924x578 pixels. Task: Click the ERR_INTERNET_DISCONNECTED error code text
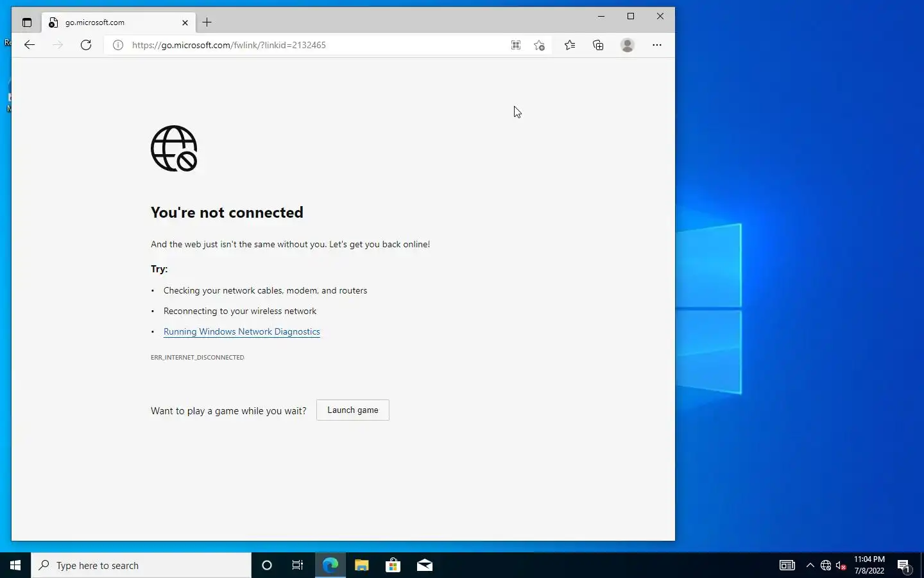pos(198,357)
